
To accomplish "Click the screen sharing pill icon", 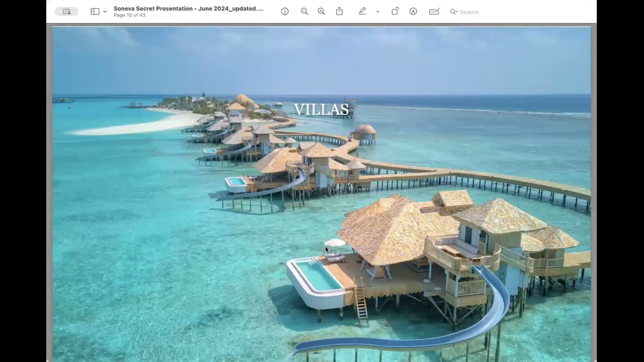I will (x=66, y=12).
